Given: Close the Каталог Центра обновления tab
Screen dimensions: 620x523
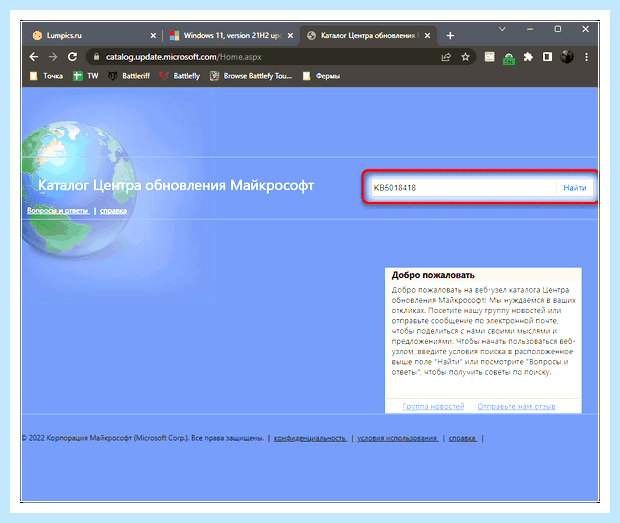Looking at the screenshot, I should tap(427, 36).
